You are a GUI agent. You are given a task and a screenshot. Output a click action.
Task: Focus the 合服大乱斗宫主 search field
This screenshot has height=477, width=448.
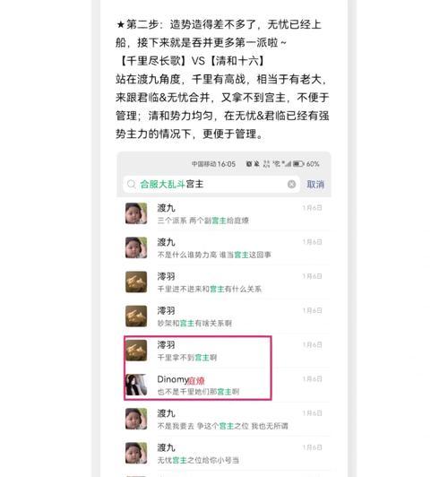(x=211, y=184)
